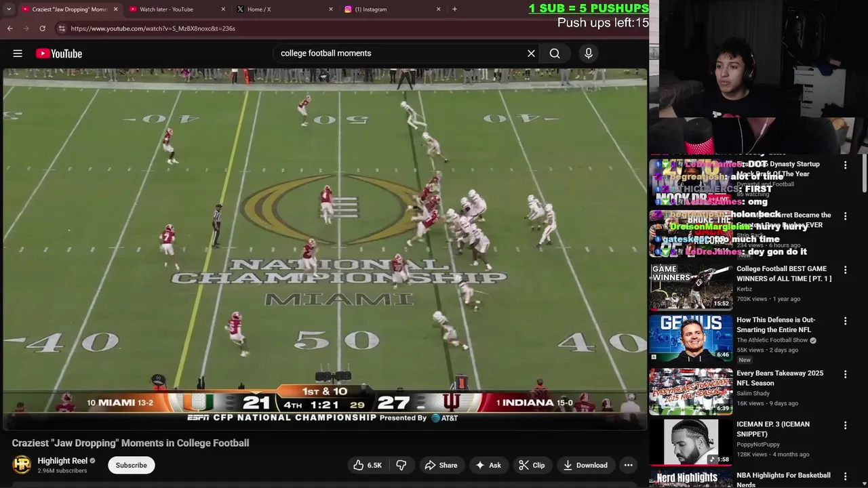Click PoppyNotPuppy channel name

(x=759, y=445)
